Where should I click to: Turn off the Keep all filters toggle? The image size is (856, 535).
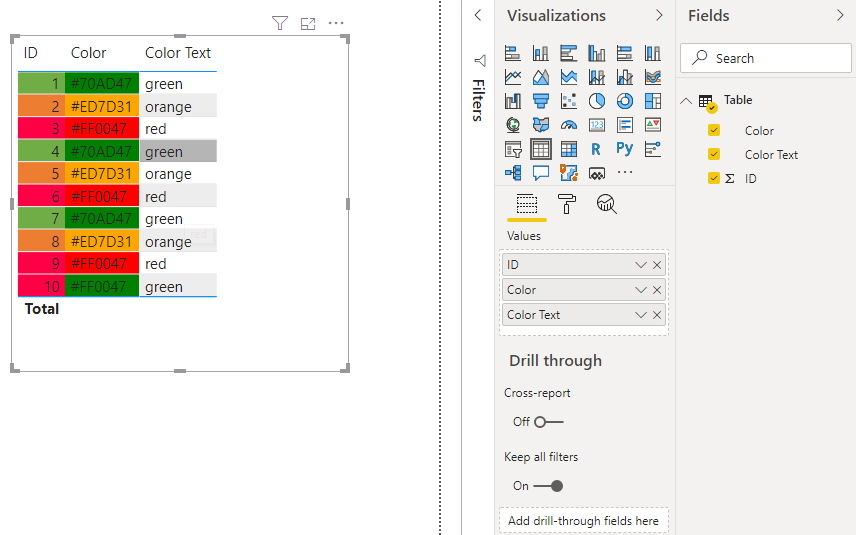[548, 486]
